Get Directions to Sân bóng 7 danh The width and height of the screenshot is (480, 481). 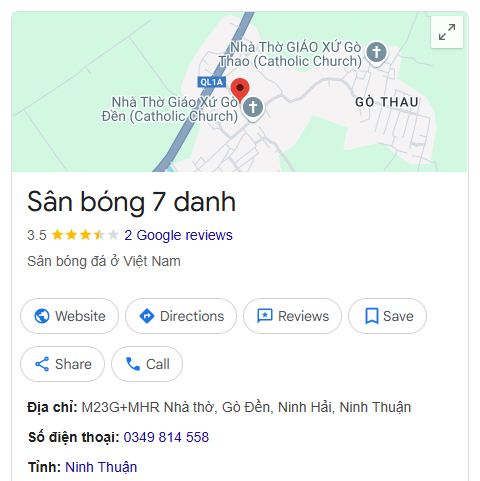[181, 316]
